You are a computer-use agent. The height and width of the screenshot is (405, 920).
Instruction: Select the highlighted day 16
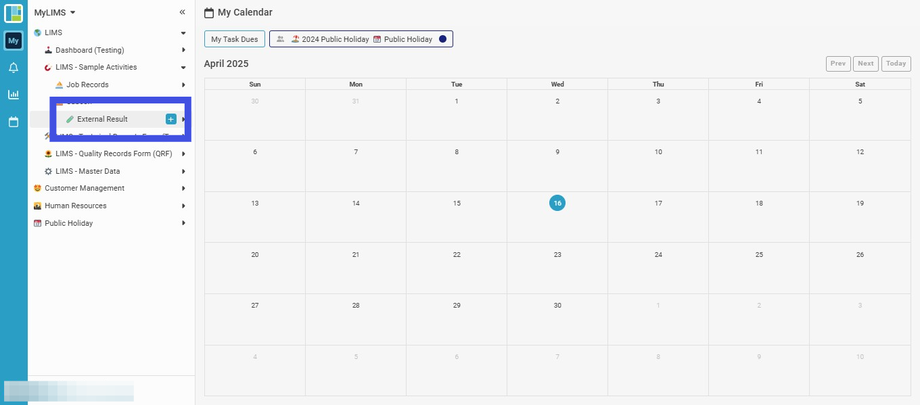point(557,203)
